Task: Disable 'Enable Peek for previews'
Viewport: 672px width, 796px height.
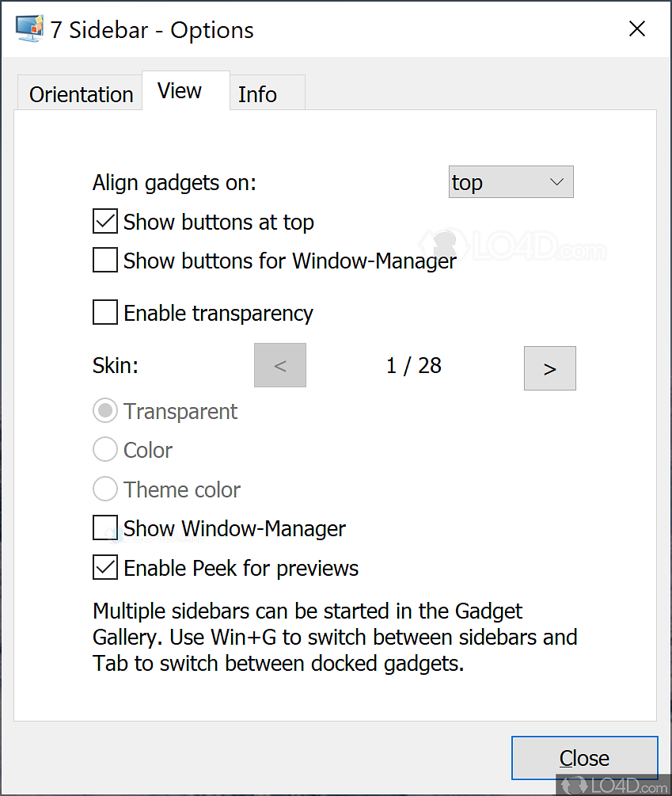Action: tap(104, 567)
